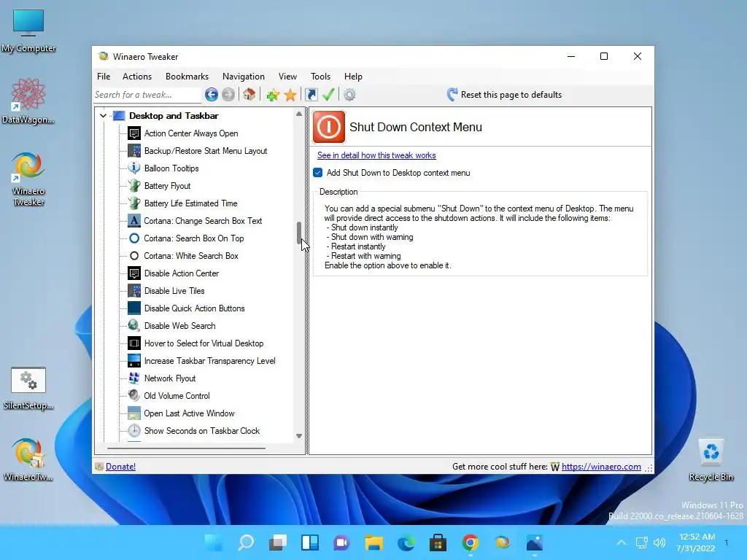Screen dimensions: 747x560
Task: Click the Donate! link
Action: (x=120, y=467)
